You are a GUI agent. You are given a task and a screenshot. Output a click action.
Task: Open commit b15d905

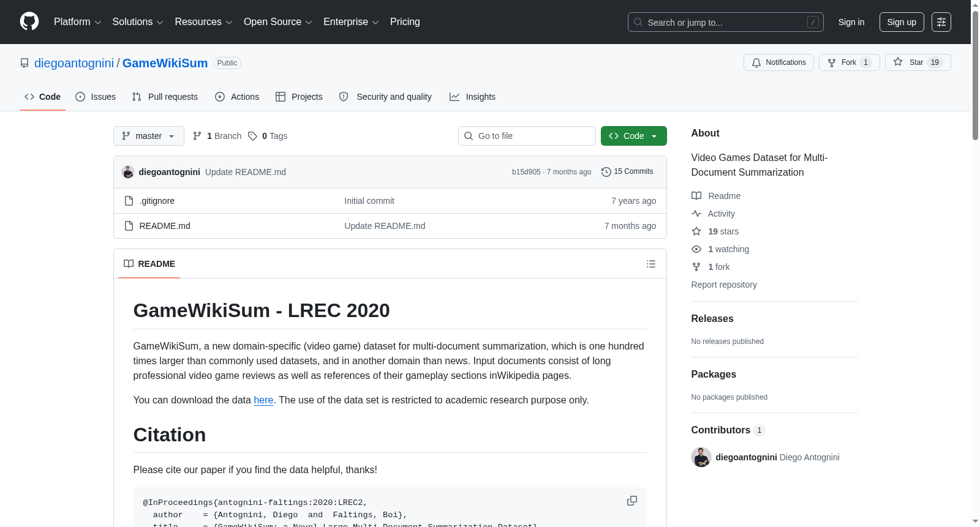(x=526, y=172)
